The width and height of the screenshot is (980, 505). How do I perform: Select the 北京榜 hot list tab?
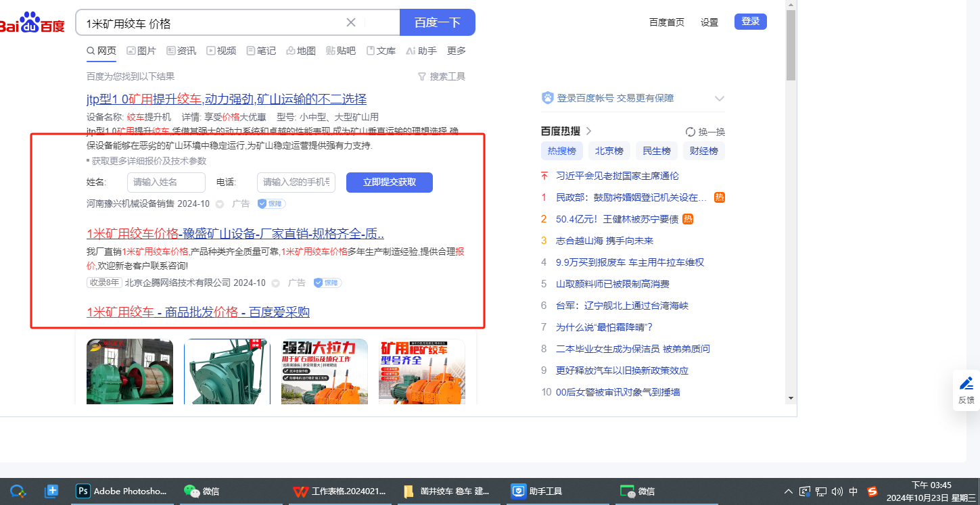click(609, 151)
